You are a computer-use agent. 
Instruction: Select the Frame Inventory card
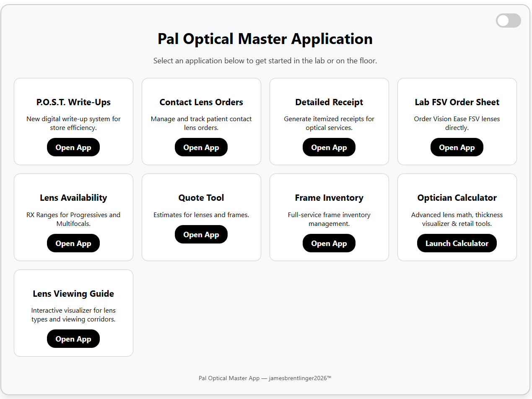point(329,197)
